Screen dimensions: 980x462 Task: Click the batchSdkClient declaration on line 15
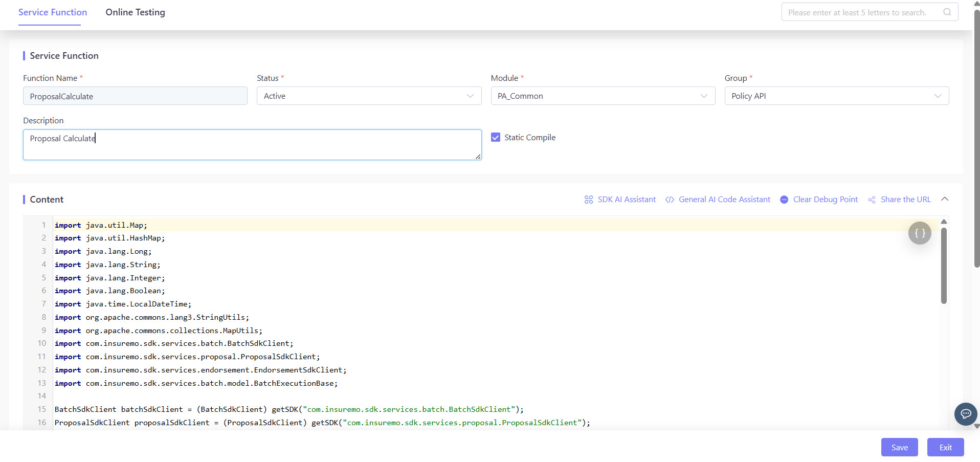pos(289,409)
